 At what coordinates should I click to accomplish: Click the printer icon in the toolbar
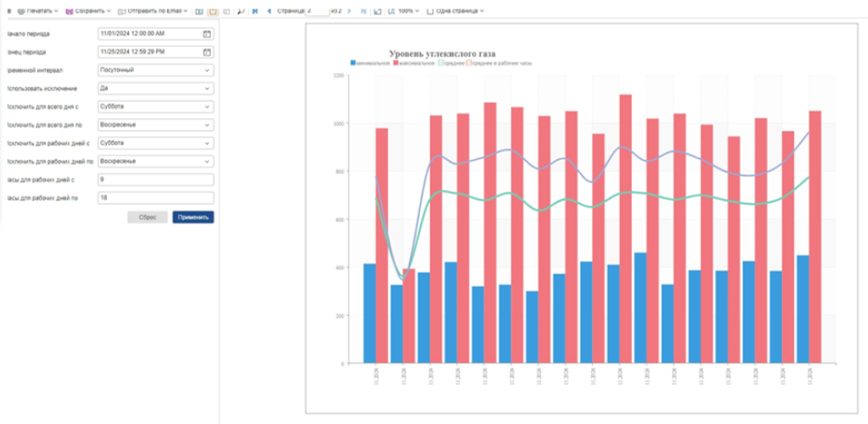(21, 11)
